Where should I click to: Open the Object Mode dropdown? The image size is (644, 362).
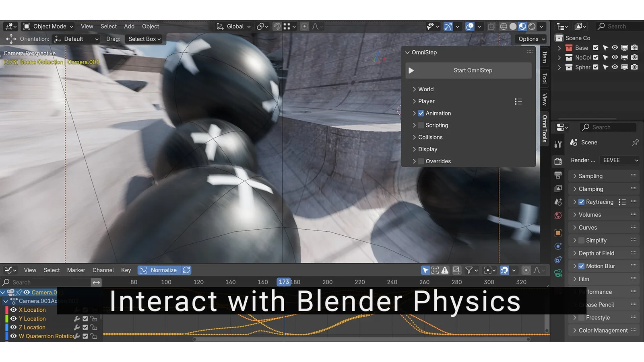tap(49, 27)
